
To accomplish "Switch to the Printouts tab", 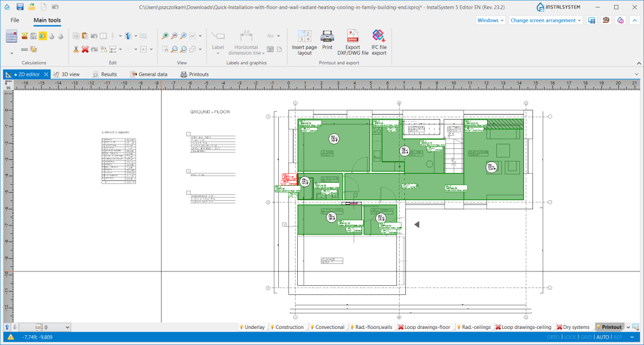I will (195, 74).
